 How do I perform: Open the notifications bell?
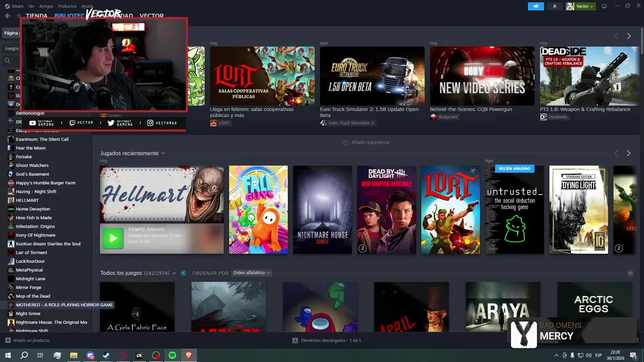(554, 6)
